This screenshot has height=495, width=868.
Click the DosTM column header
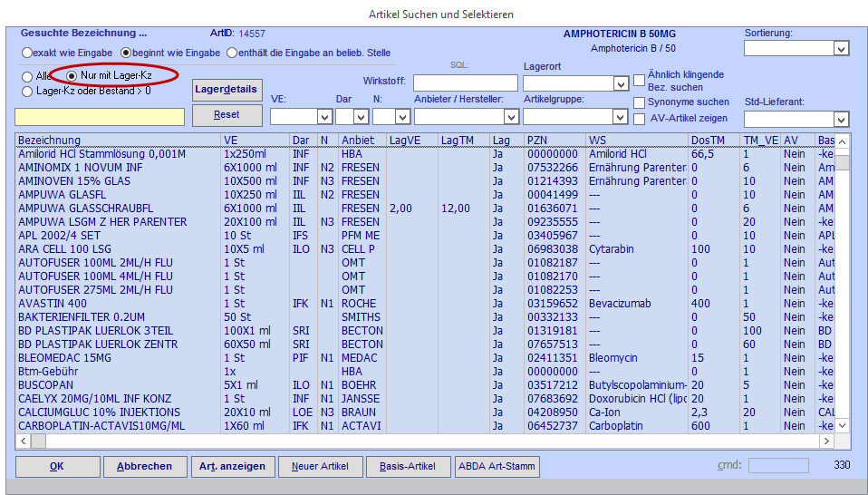(x=714, y=141)
